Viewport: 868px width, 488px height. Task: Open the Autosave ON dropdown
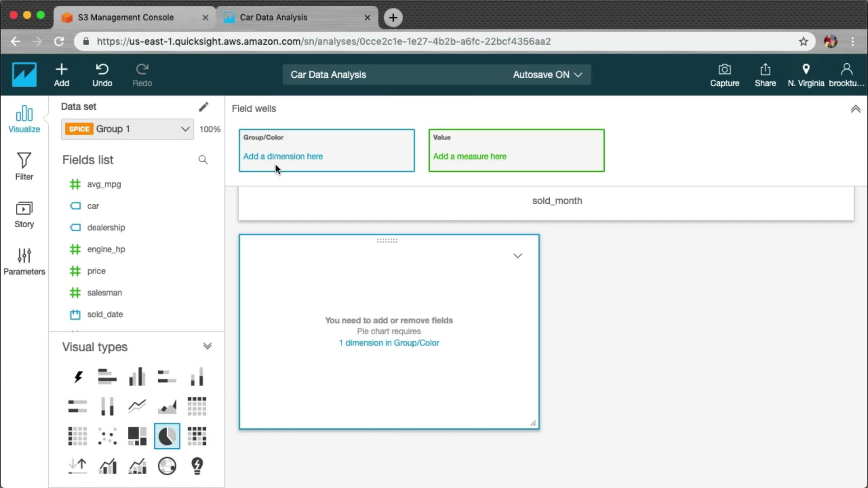point(547,75)
